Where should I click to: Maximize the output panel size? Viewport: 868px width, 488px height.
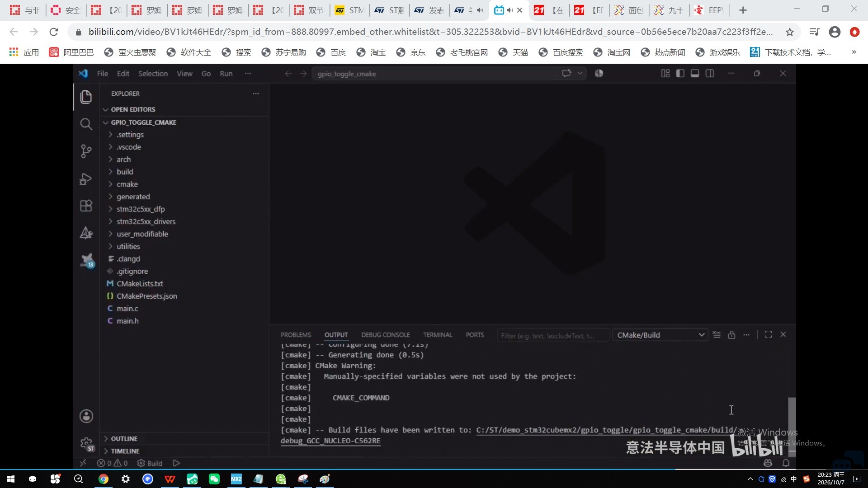(x=768, y=334)
